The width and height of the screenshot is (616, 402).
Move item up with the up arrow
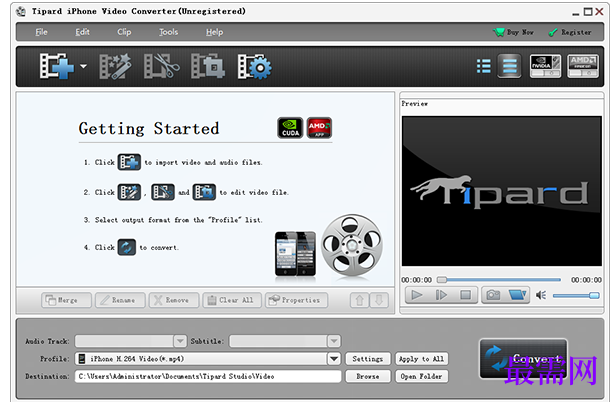pyautogui.click(x=359, y=300)
